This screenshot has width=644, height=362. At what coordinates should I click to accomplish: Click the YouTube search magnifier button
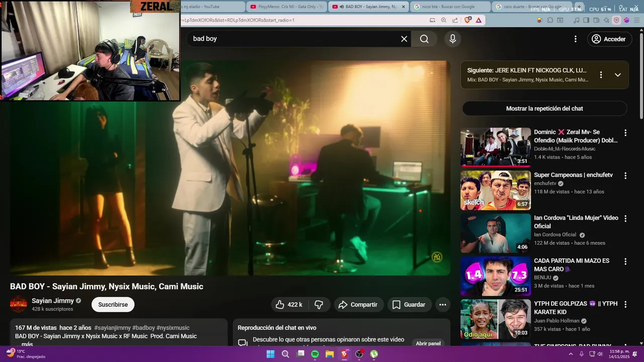[424, 39]
